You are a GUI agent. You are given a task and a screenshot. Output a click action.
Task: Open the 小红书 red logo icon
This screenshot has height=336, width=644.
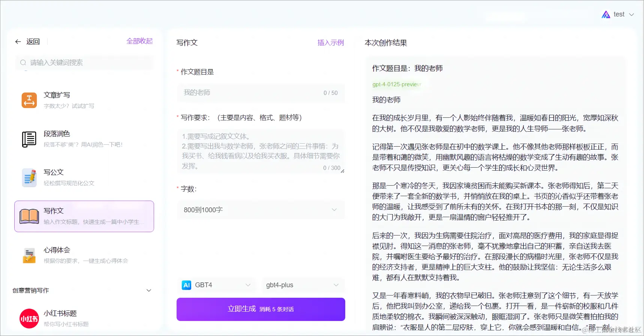click(29, 319)
